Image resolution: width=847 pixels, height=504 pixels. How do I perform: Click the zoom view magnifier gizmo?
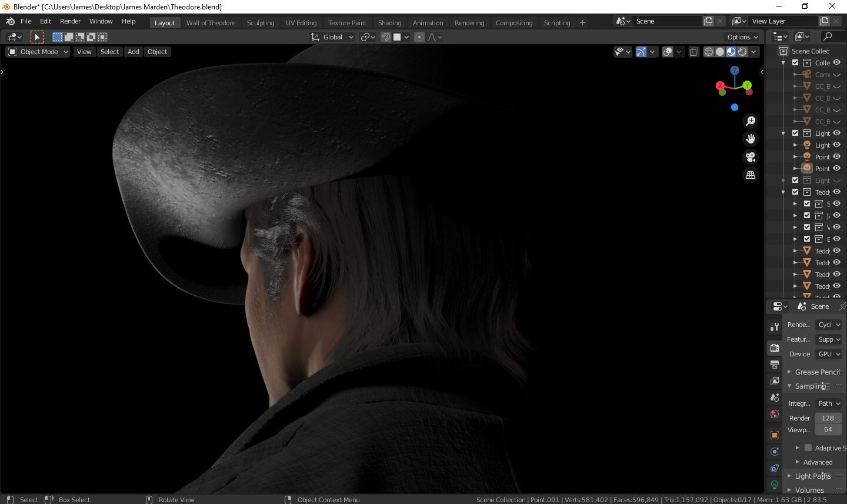pyautogui.click(x=751, y=121)
